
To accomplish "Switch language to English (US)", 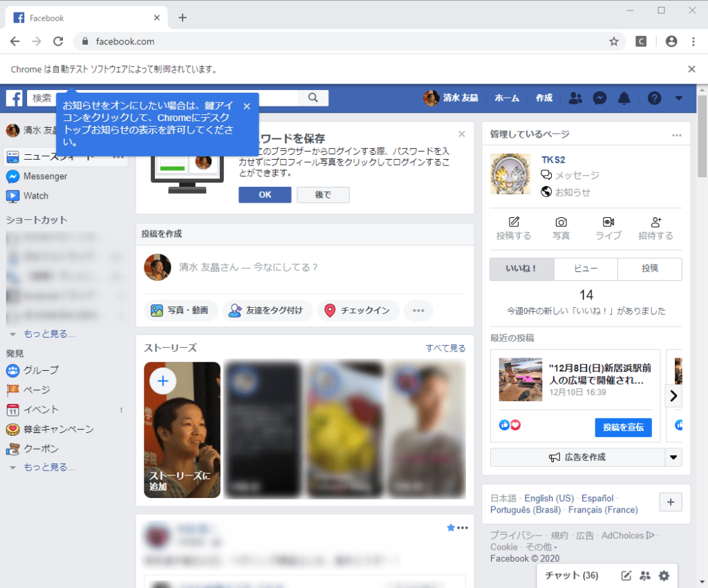I will click(549, 498).
